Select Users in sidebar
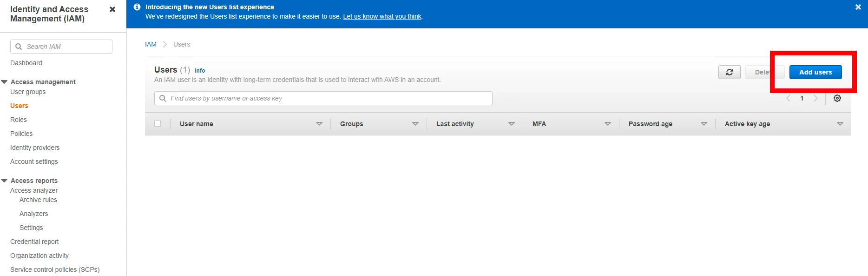 19,106
